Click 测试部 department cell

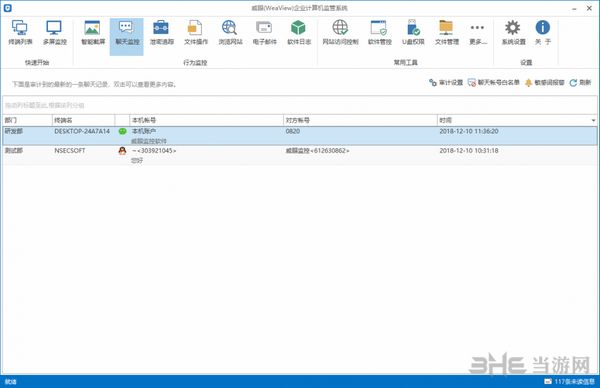click(13, 151)
